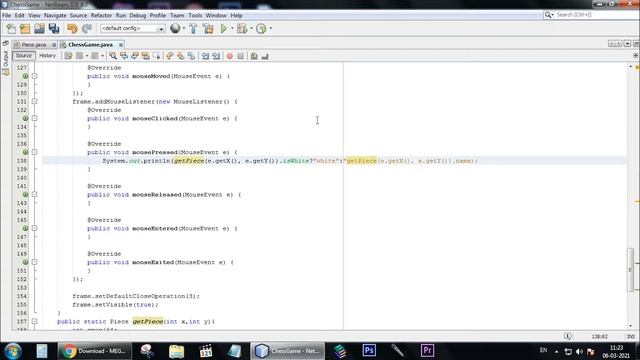Collapse the fold at getPiece method declaration
The image size is (640, 360).
(35, 322)
